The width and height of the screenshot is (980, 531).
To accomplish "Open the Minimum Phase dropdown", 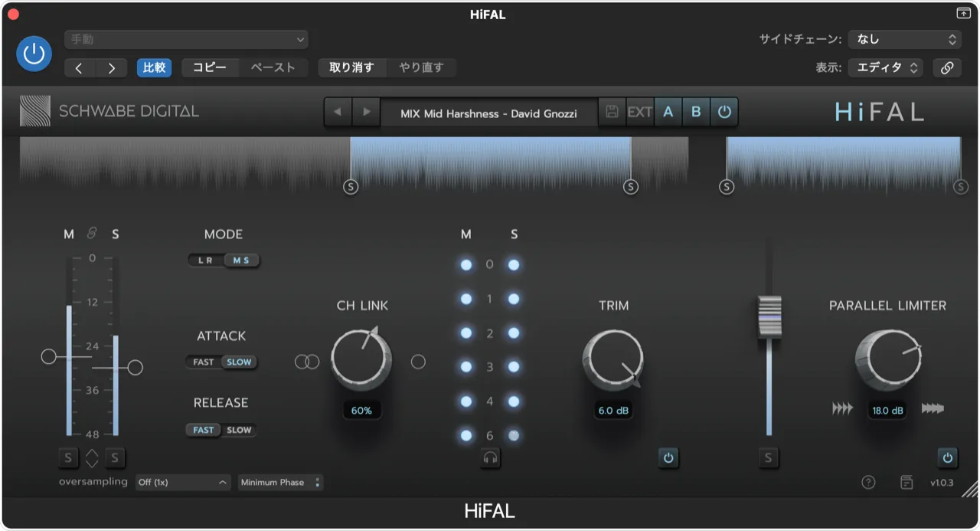I will 279,483.
